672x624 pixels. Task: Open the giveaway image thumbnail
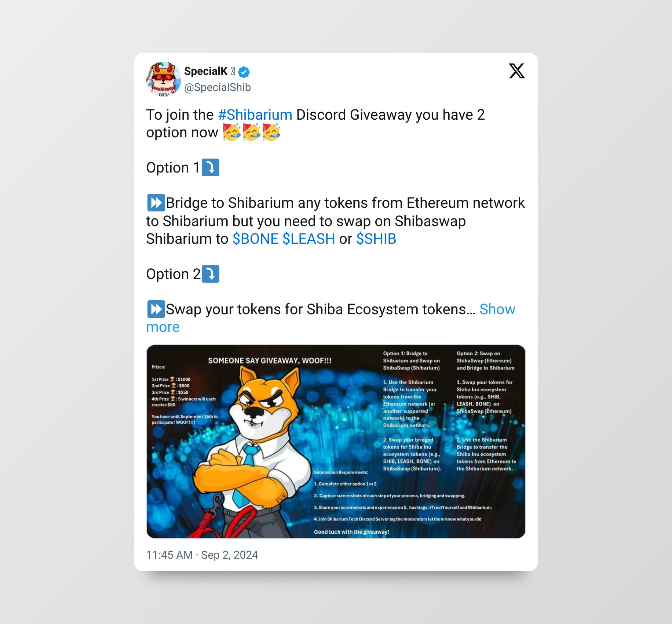click(x=336, y=442)
